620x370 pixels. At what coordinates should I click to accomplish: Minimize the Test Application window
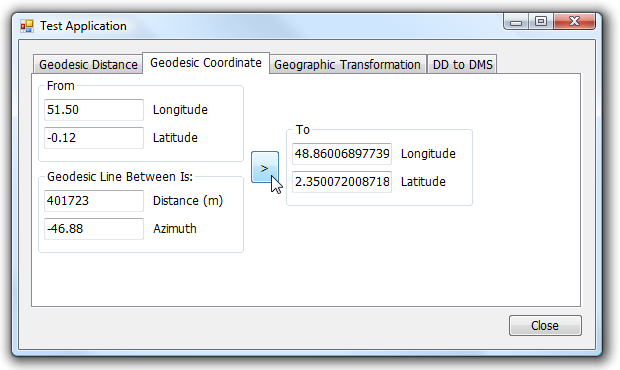[x=516, y=22]
